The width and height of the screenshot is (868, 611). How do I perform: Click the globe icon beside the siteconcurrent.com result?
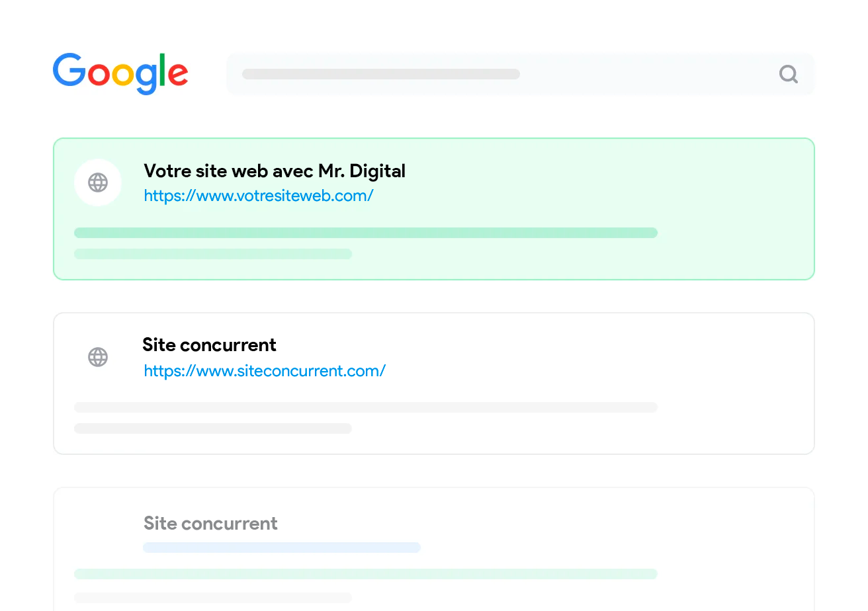98,357
